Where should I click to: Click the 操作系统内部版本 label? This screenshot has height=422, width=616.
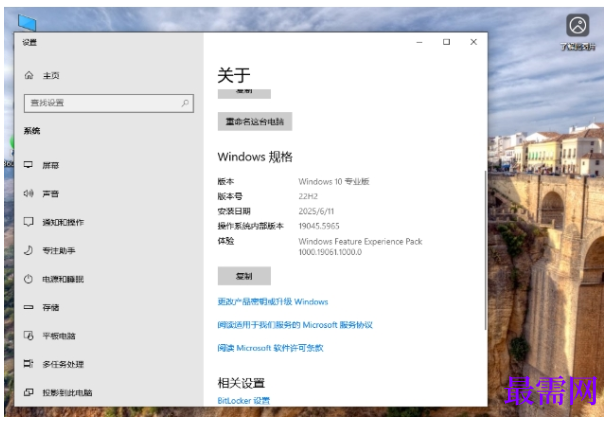tap(251, 226)
